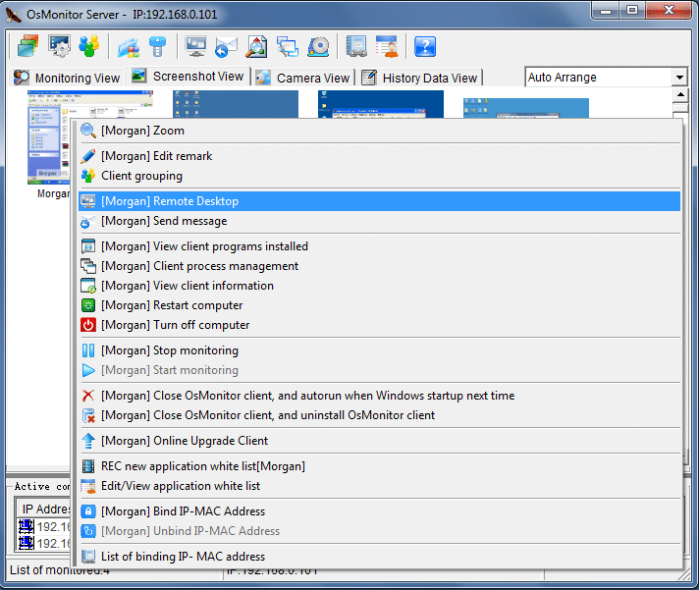Image resolution: width=700 pixels, height=590 pixels.
Task: Click the play icon beside Start monitoring
Action: pos(88,369)
